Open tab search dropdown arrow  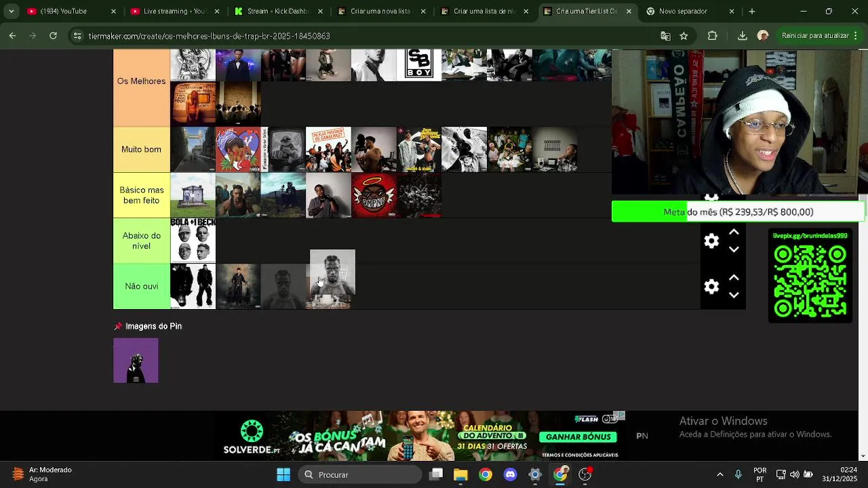(x=11, y=12)
